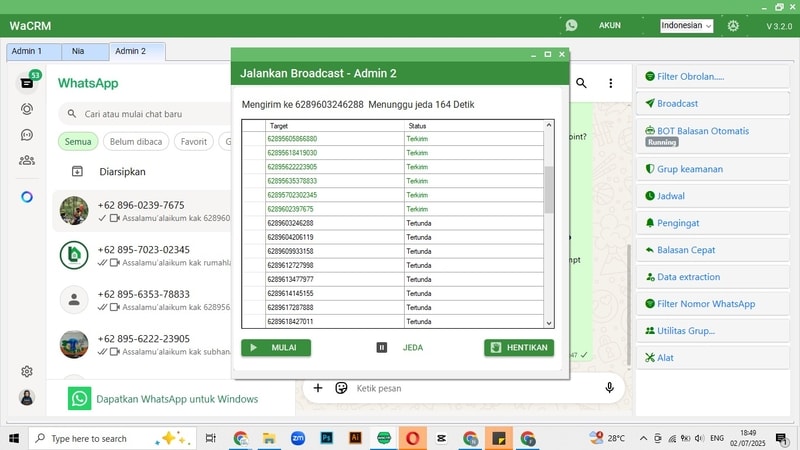Screen dimensions: 800x450
Task: Open the Pengingat reminder item
Action: pos(713,223)
